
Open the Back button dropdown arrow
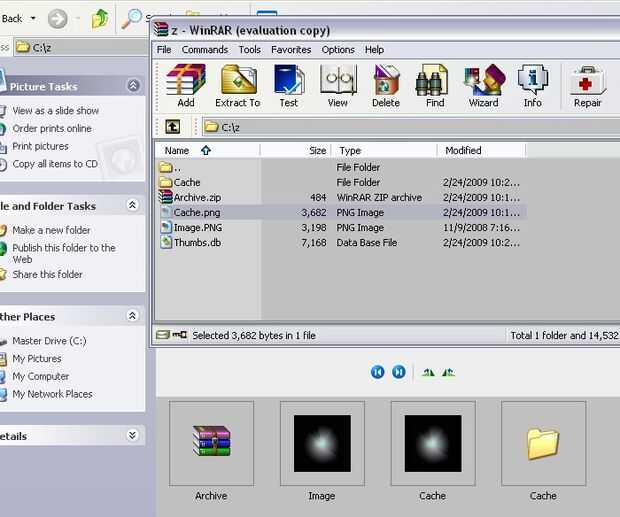pos(33,18)
